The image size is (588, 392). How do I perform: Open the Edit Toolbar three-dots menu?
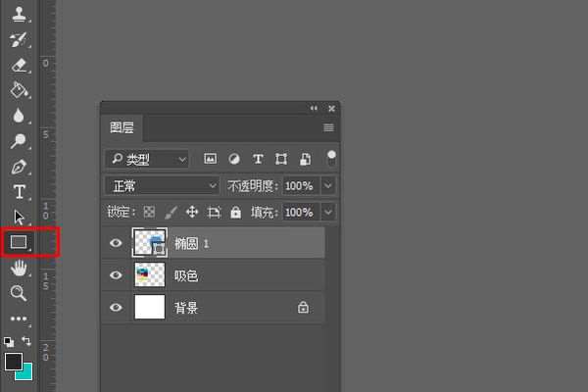(19, 318)
